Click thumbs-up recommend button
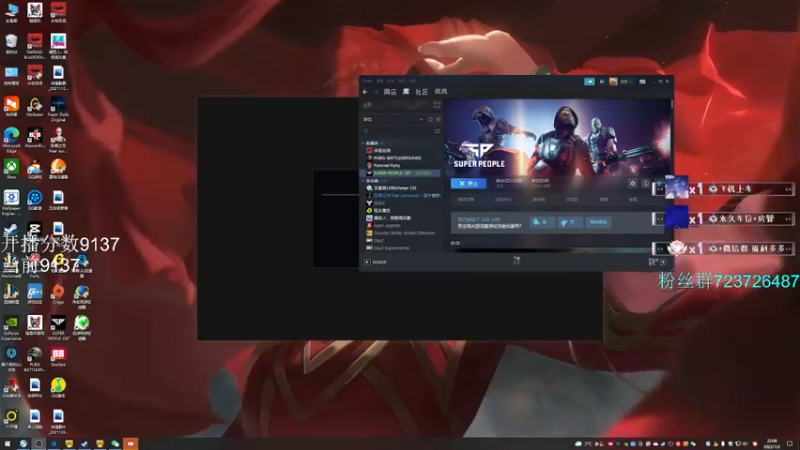This screenshot has width=800, height=450. click(x=542, y=222)
